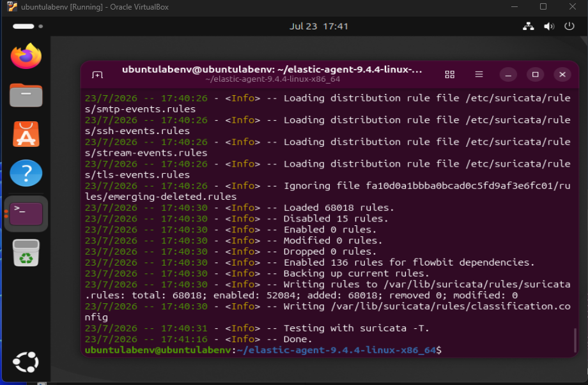
Task: Open the terminal hamburger menu
Action: coord(479,74)
